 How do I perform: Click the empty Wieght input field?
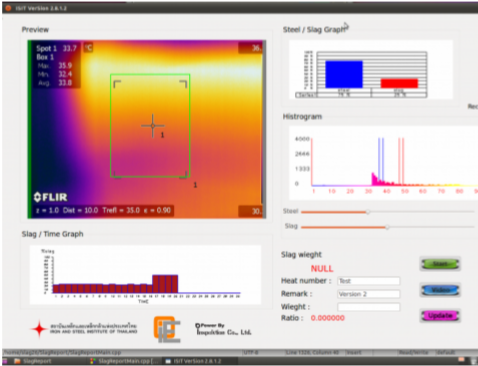368,307
